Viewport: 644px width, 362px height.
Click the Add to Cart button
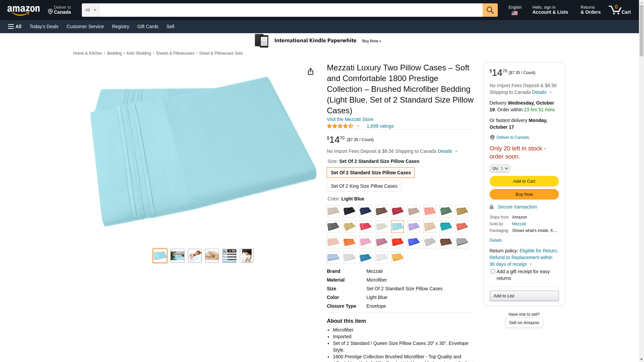click(x=524, y=181)
